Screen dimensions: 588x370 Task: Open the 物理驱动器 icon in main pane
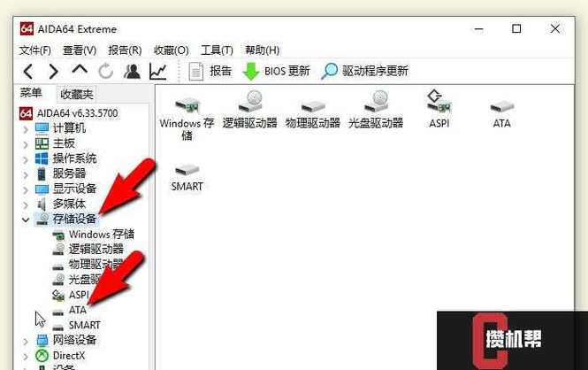313,113
